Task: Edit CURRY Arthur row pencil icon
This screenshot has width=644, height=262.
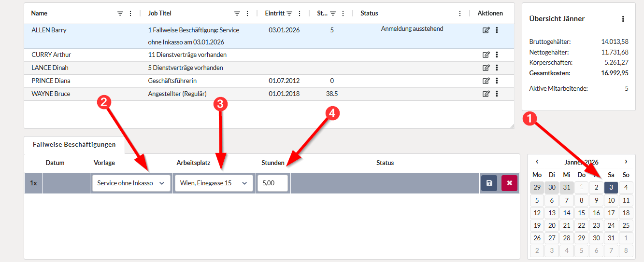Action: 486,55
